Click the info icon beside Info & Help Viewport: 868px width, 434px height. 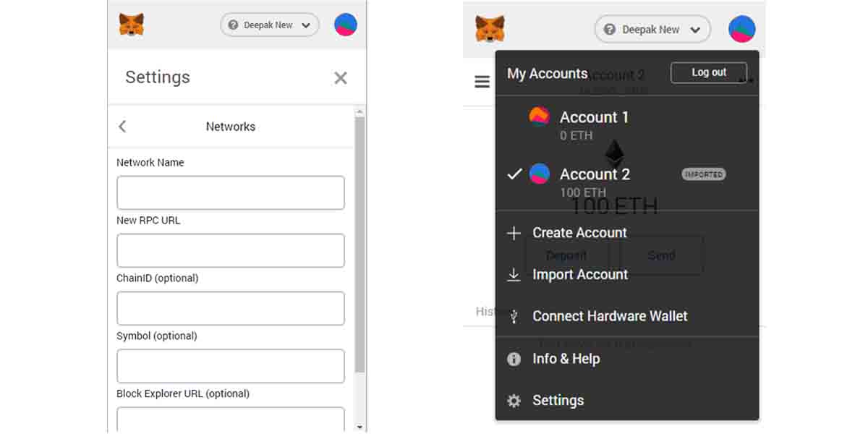(x=514, y=359)
